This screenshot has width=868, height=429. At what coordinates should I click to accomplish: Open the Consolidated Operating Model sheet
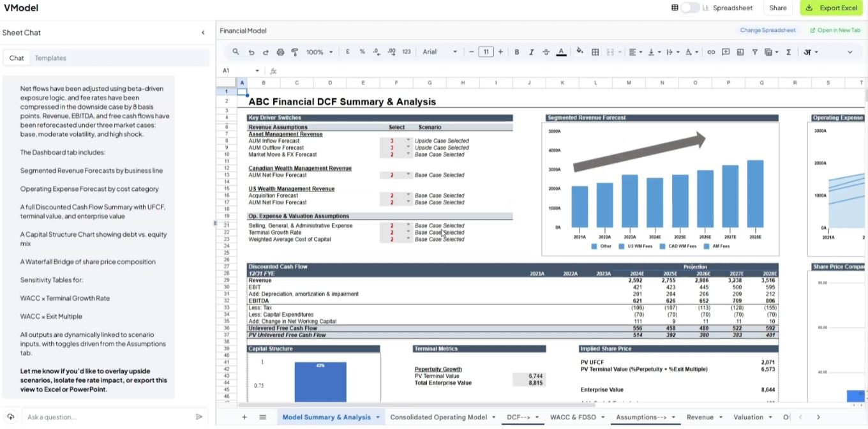click(438, 417)
